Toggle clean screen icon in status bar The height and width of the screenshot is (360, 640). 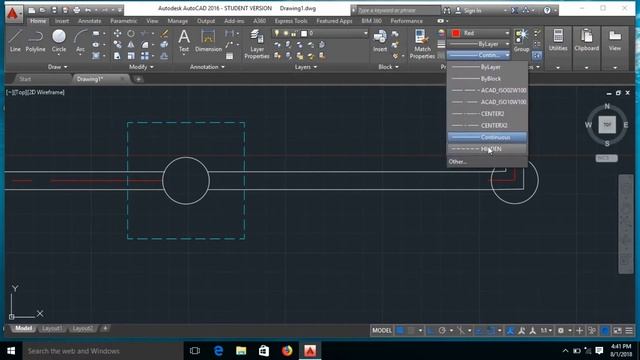(618, 331)
